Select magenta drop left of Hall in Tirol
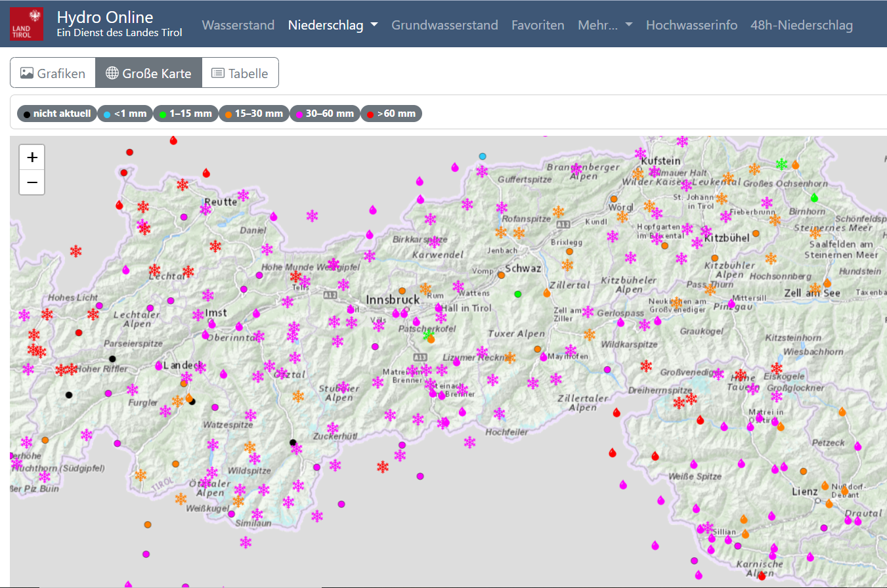Image resolution: width=887 pixels, height=588 pixels. pos(438,307)
